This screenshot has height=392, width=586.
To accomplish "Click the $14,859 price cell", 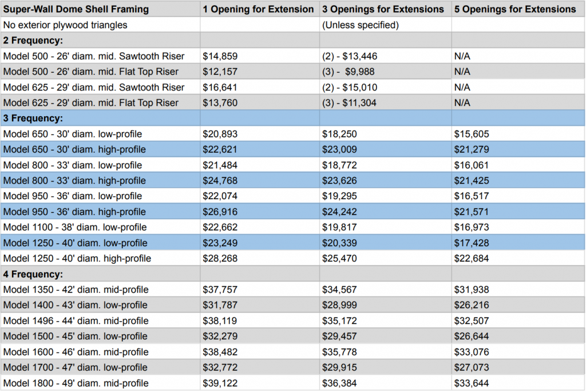I will 260,56.
